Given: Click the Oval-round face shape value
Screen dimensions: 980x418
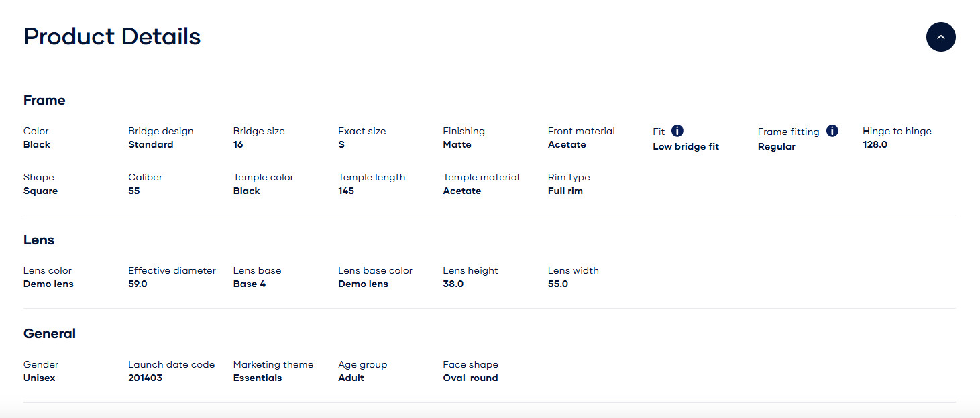Looking at the screenshot, I should click(x=470, y=378).
